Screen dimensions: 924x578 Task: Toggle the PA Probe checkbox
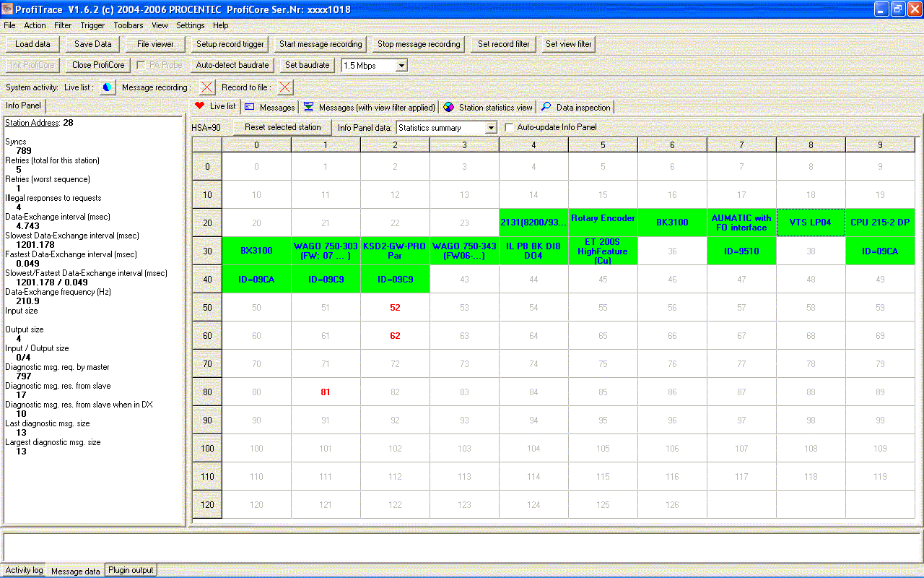click(x=141, y=65)
